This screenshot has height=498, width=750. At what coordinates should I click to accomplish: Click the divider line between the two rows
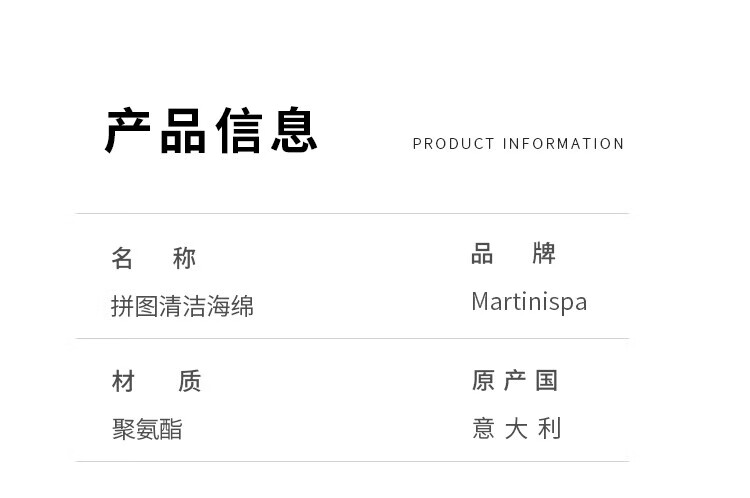click(x=352, y=339)
